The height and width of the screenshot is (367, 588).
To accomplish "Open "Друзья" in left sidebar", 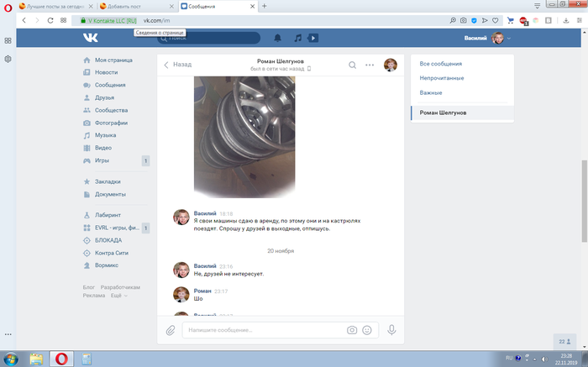I will point(106,97).
